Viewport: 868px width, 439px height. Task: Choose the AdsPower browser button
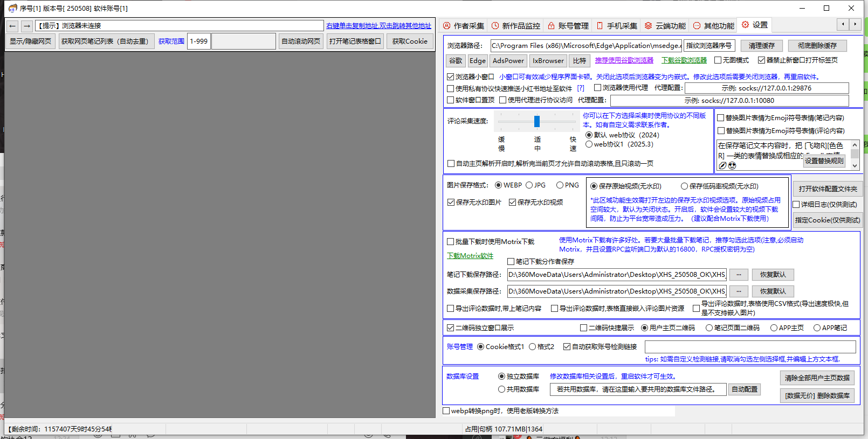pyautogui.click(x=508, y=61)
